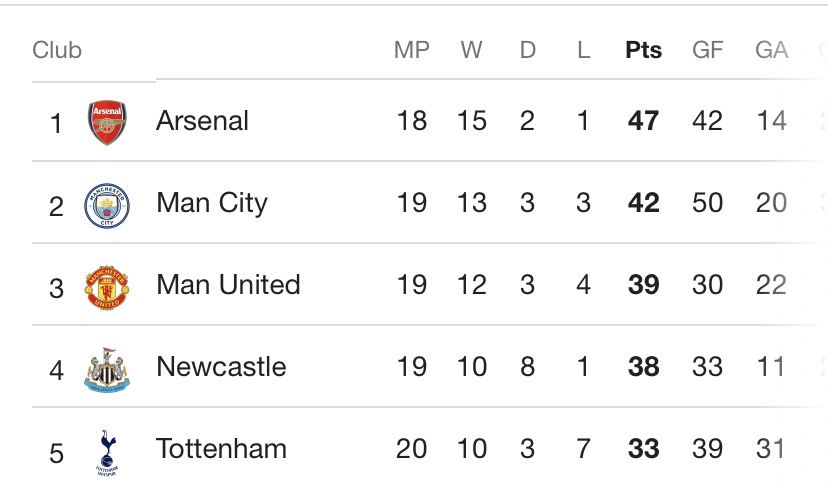Viewport: 828px width, 504px height.
Task: Click the GF column header
Action: [707, 50]
